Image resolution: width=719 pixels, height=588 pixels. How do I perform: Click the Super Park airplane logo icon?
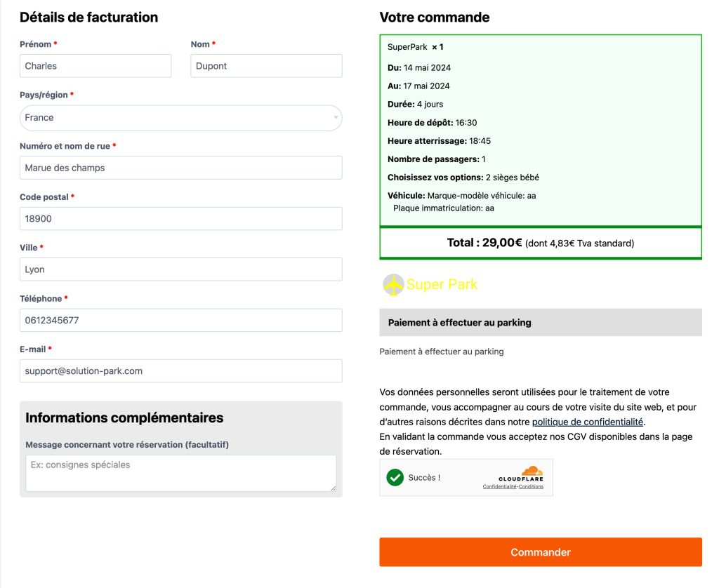393,285
